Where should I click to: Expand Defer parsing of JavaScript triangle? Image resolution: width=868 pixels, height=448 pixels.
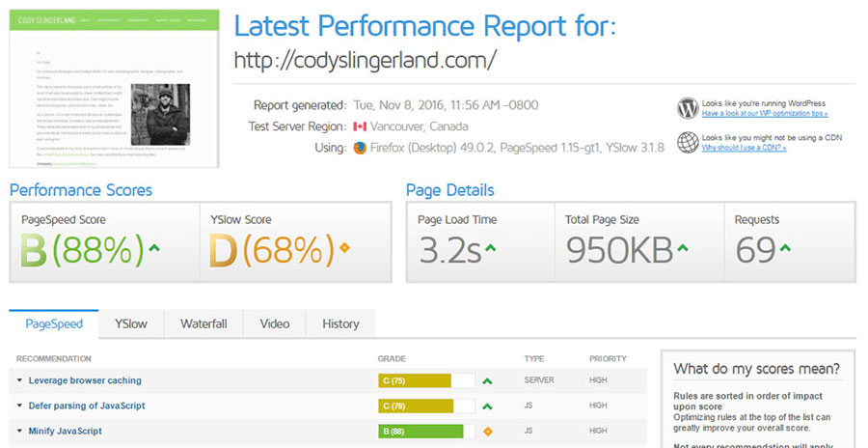[20, 406]
